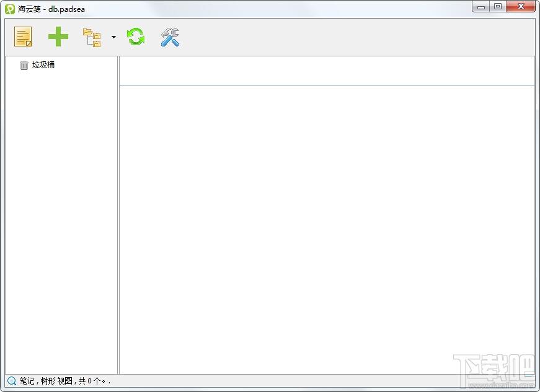Click the horizontal divider under title field
Image resolution: width=540 pixels, height=392 pixels.
click(327, 85)
